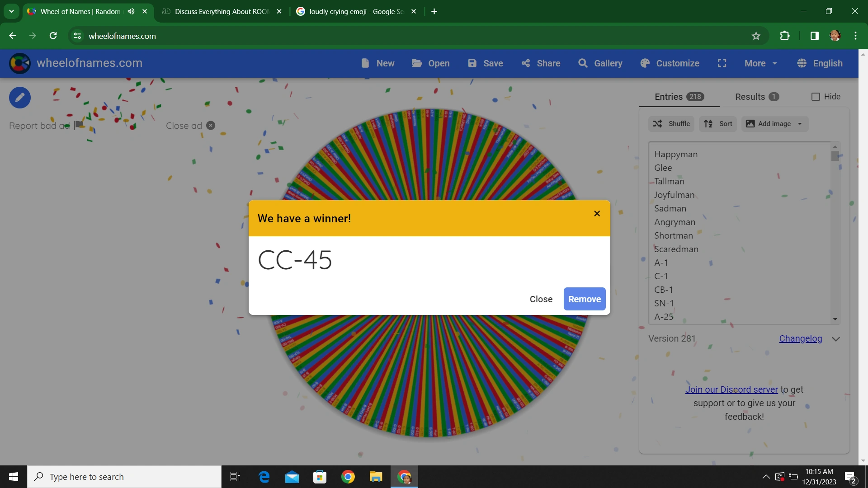Image resolution: width=868 pixels, height=488 pixels.
Task: Click the blue pencil edit icon
Action: [x=20, y=98]
